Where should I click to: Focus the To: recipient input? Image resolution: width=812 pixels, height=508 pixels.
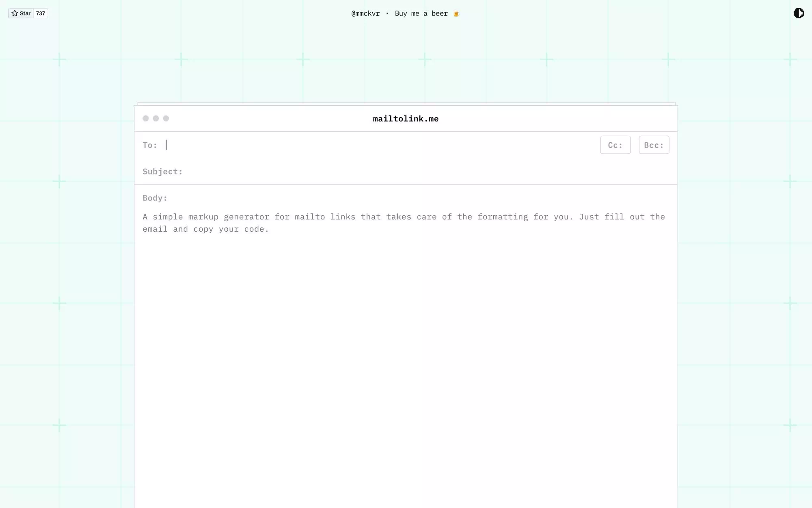[380, 145]
